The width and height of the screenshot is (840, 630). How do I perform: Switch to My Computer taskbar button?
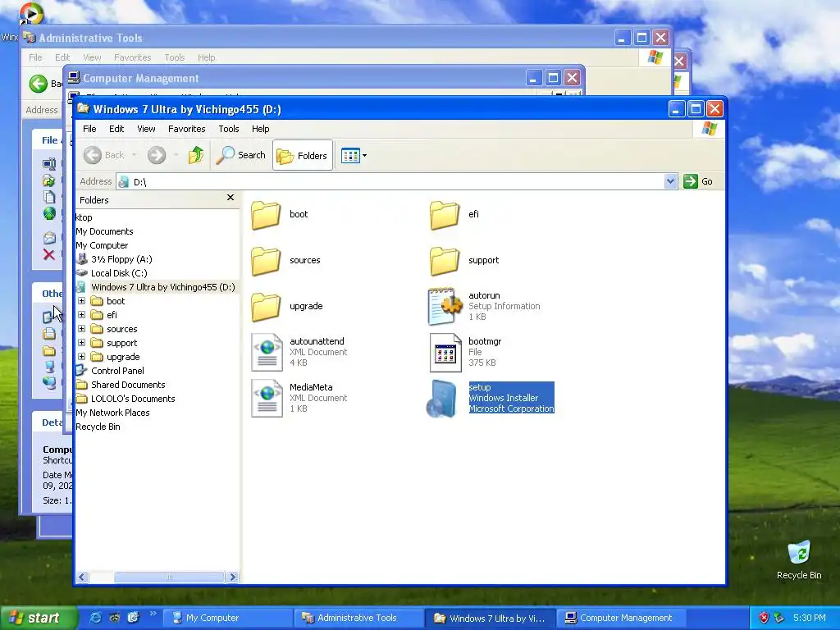pos(226,619)
